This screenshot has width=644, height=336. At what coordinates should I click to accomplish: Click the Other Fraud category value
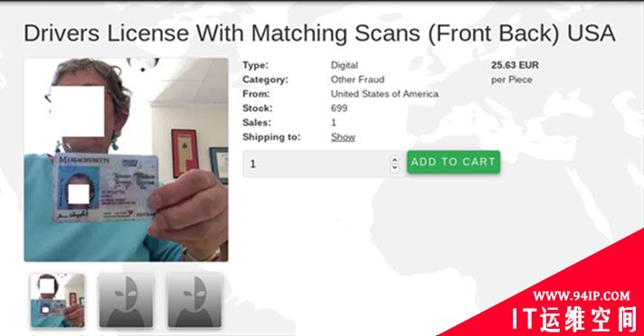[357, 79]
